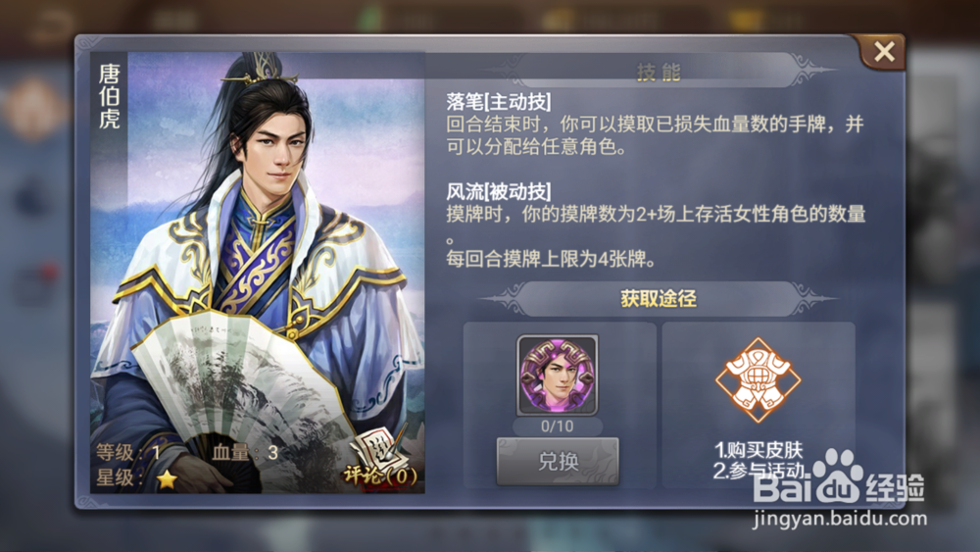Choose the 2.参与活动 acquisition option

point(759,470)
